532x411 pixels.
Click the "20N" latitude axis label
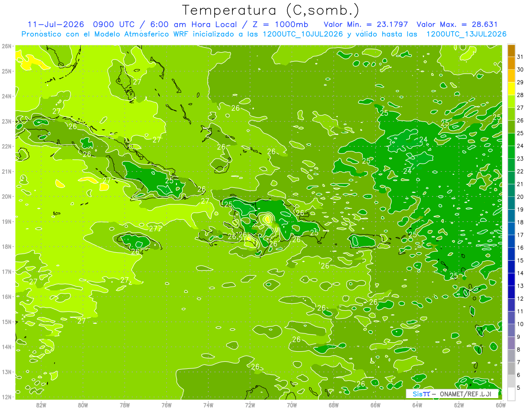(7, 196)
